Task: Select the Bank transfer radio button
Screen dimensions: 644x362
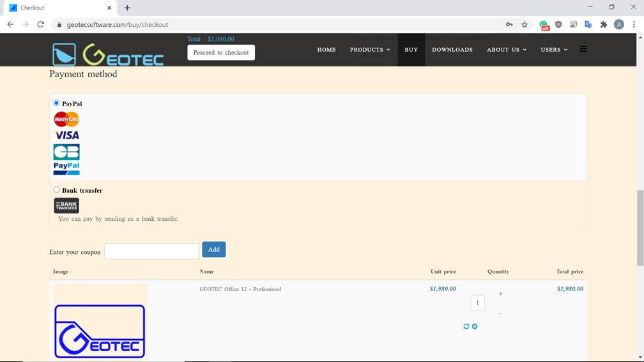Action: point(56,190)
